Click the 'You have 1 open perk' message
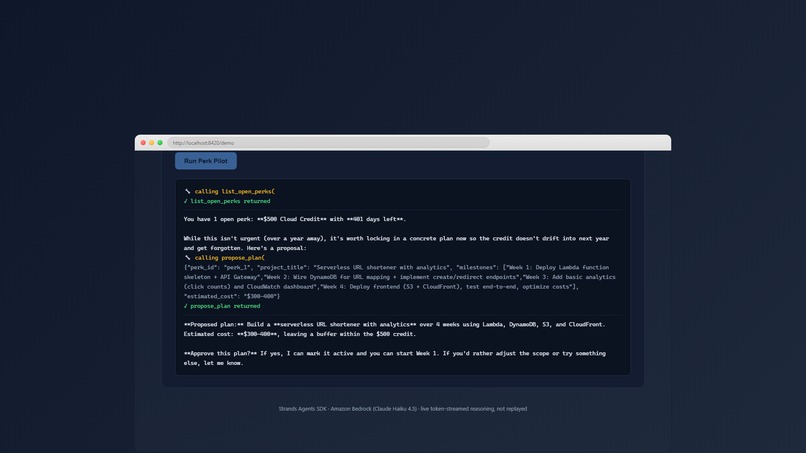This screenshot has width=806, height=453. (295, 219)
